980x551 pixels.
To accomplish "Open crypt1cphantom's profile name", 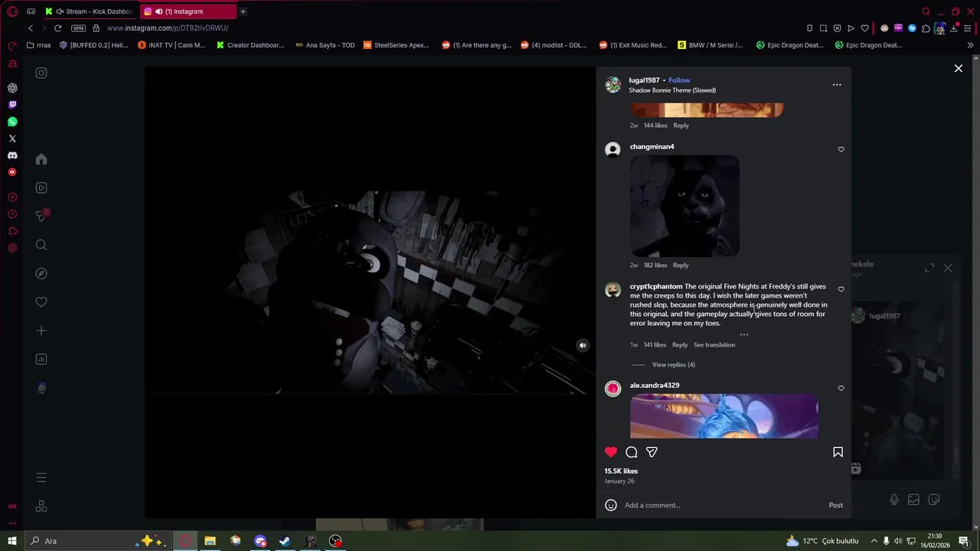I will coord(656,286).
